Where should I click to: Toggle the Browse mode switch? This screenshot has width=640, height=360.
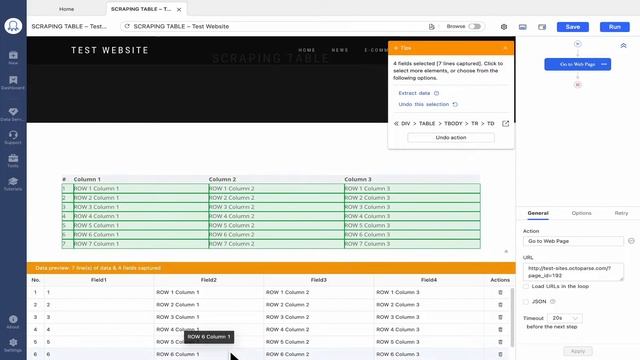tap(474, 26)
